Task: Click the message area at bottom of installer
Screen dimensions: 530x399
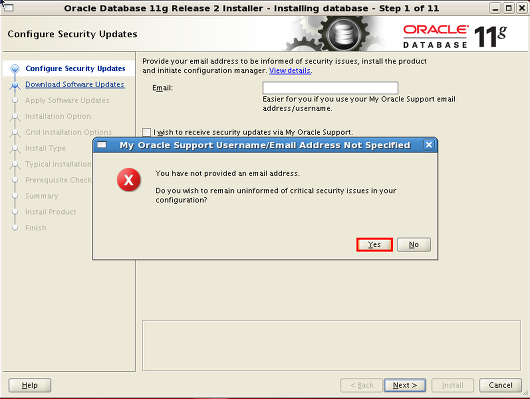Action: 332,346
